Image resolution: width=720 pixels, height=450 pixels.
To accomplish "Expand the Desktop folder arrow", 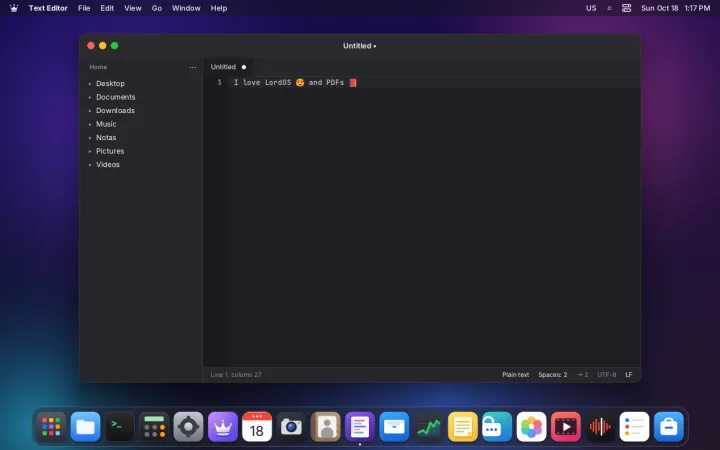I will (x=90, y=84).
